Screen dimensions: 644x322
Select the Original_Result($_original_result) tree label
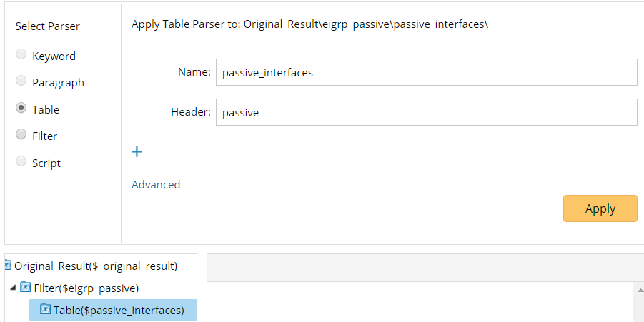click(96, 266)
